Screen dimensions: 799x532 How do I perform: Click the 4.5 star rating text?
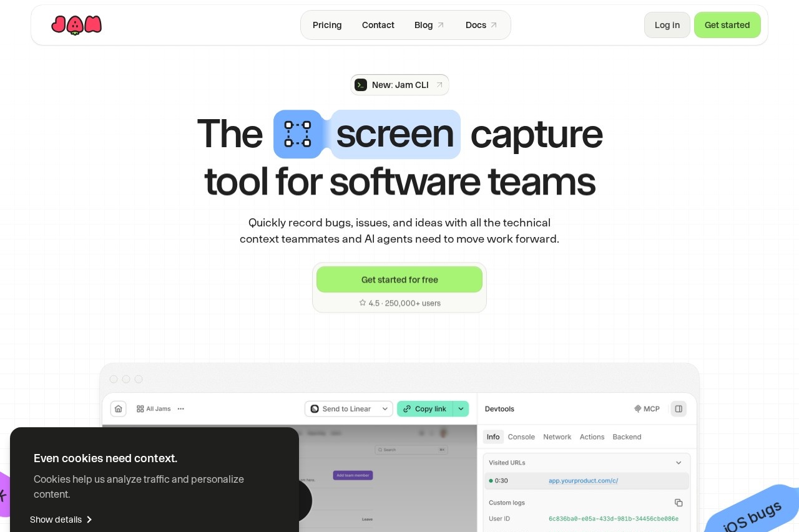point(399,303)
